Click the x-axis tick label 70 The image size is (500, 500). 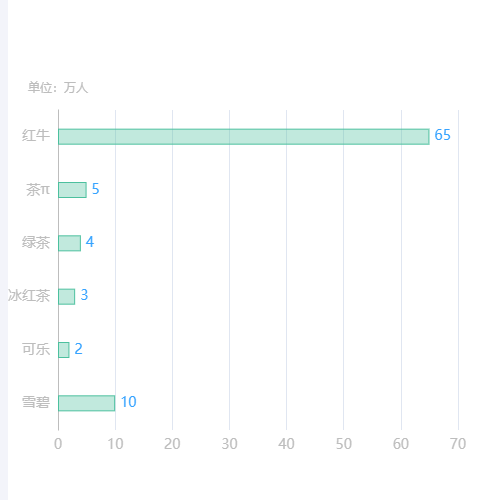point(458,444)
